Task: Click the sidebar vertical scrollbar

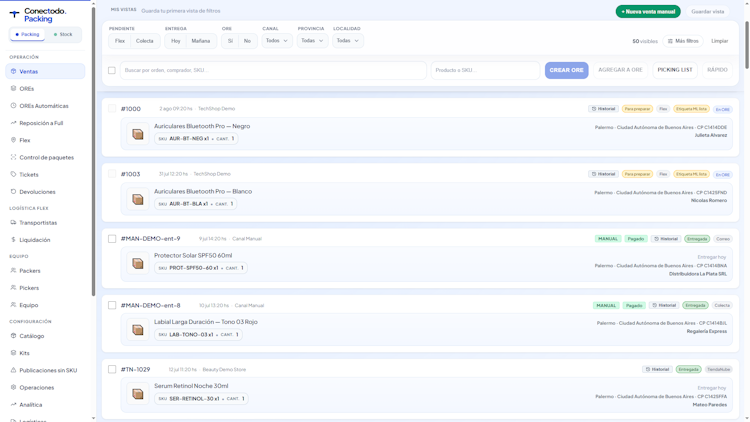Action: pyautogui.click(x=93, y=151)
